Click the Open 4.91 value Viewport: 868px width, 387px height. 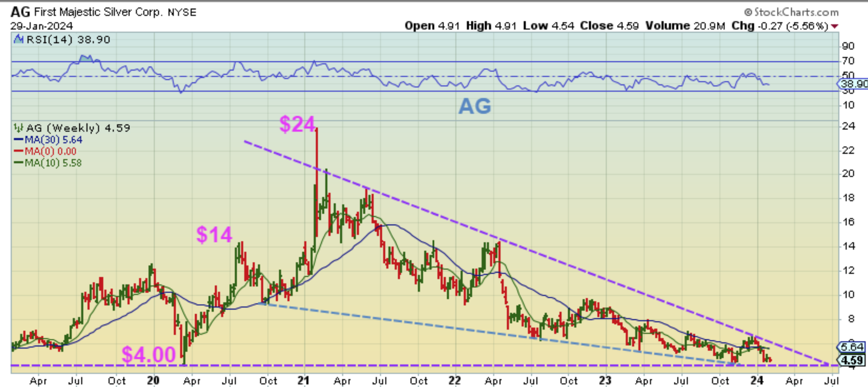click(x=432, y=26)
